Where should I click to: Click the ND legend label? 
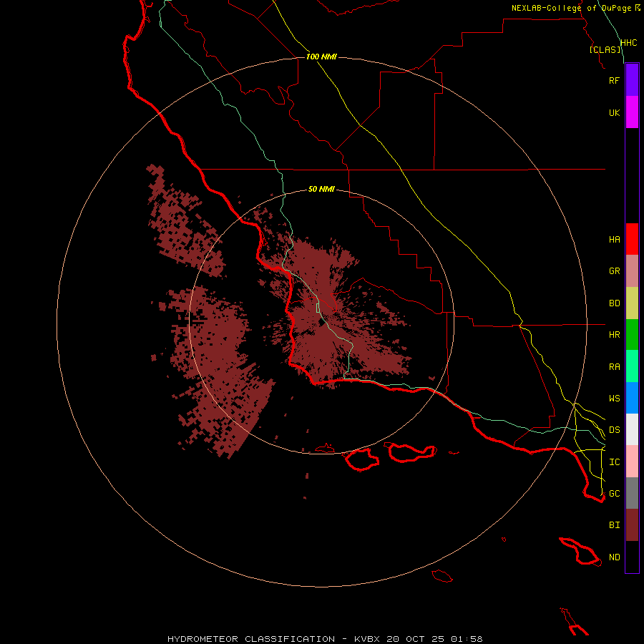[614, 557]
